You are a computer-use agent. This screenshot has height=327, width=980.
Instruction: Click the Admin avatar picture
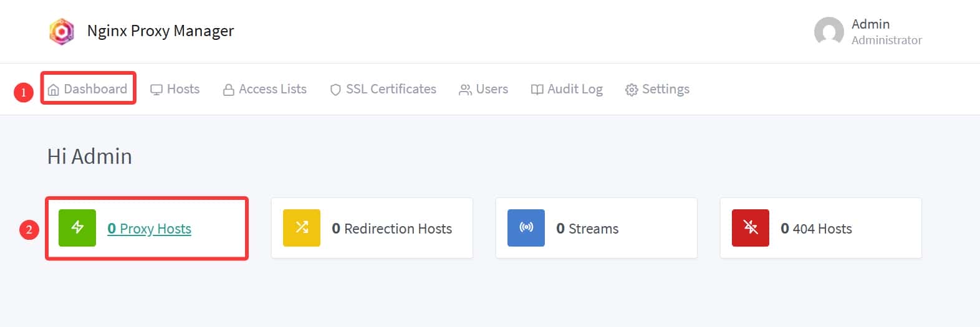click(x=829, y=31)
